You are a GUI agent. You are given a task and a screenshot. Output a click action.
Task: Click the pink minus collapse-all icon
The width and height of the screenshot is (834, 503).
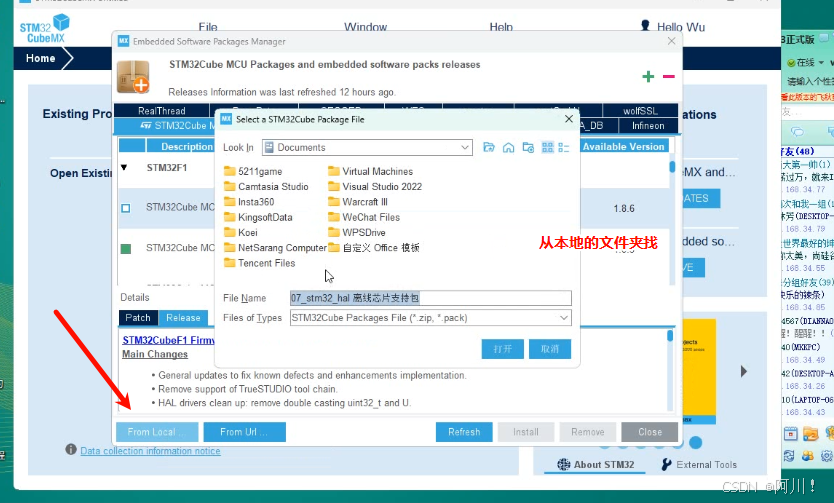pyautogui.click(x=669, y=77)
